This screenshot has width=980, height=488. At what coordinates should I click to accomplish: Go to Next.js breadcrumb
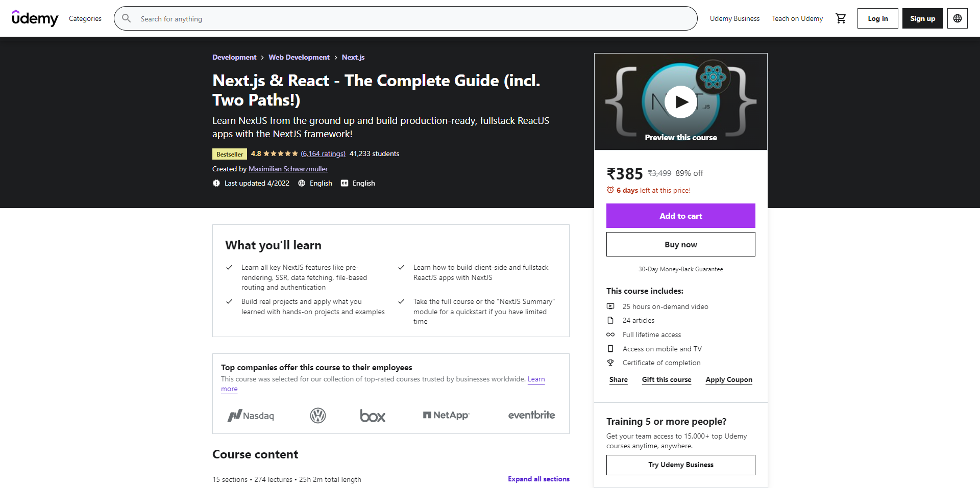[x=353, y=57]
